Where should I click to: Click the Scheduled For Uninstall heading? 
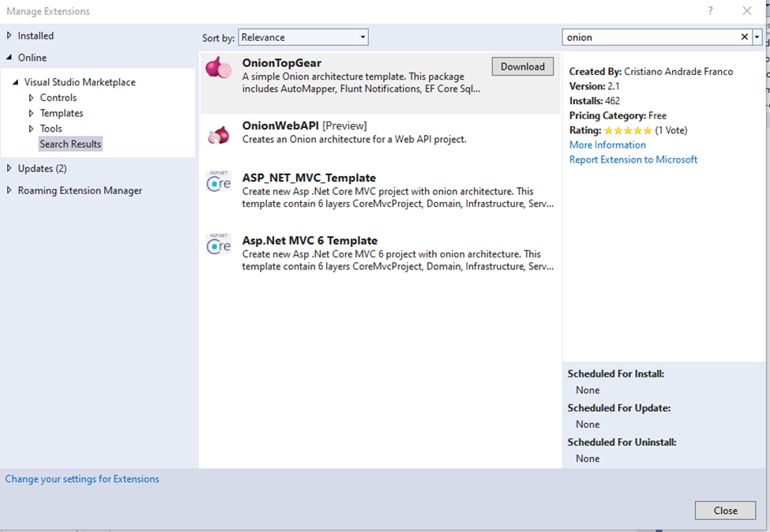pos(622,443)
